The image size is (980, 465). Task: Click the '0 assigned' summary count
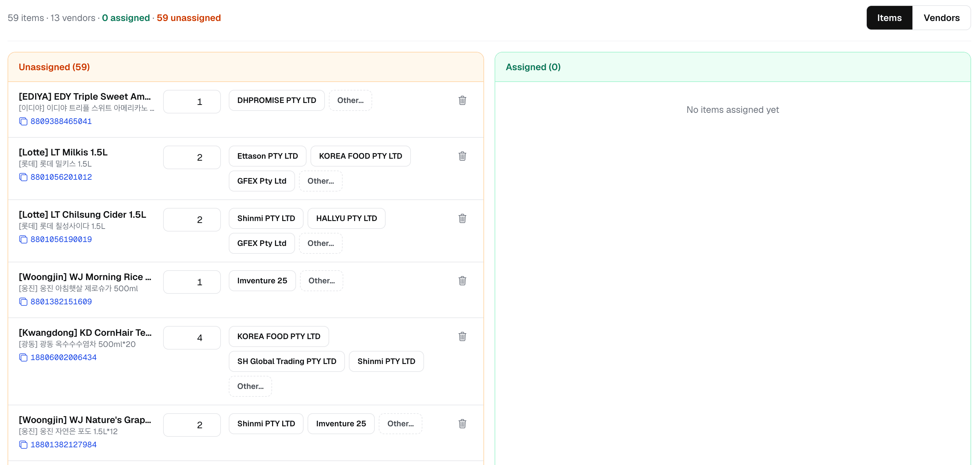(x=126, y=18)
